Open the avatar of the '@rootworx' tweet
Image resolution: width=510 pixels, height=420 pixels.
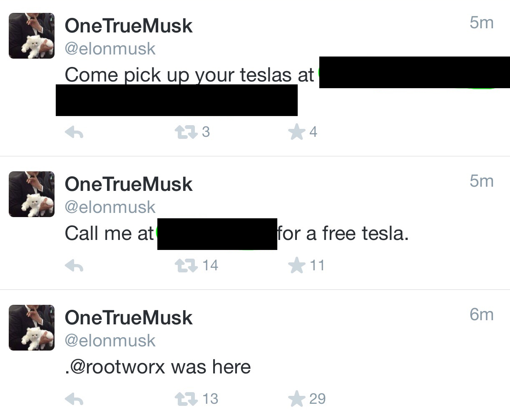(x=32, y=328)
